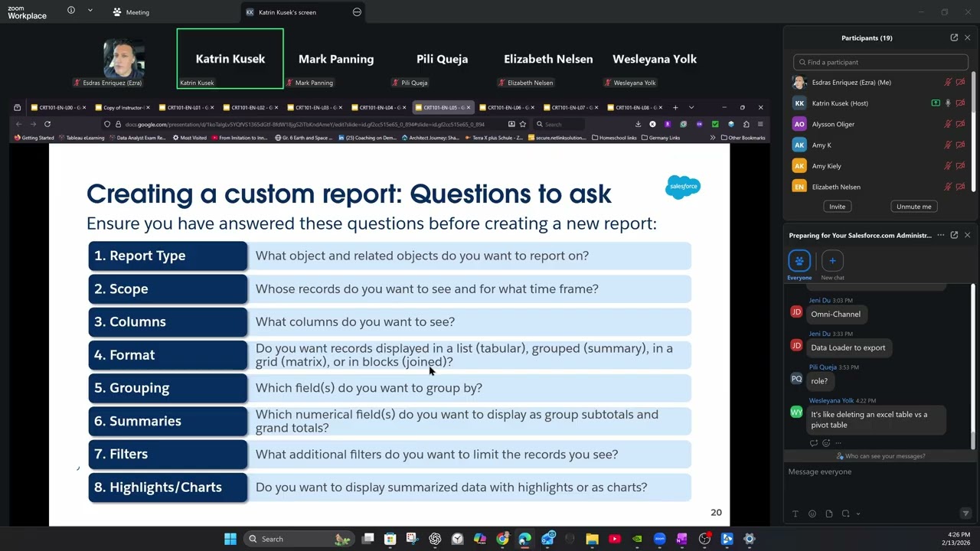This screenshot has height=551, width=980.
Task: Pop out the Participants panel
Action: click(x=954, y=37)
